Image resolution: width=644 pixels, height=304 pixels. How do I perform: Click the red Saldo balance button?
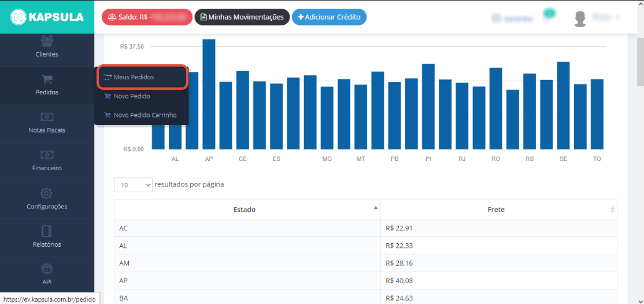click(x=147, y=17)
